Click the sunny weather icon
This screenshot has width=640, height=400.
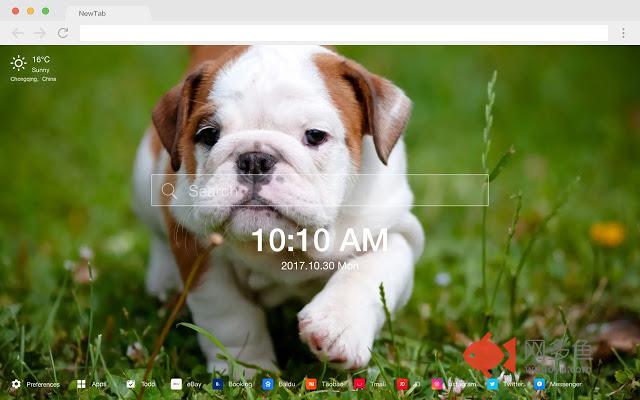(19, 63)
